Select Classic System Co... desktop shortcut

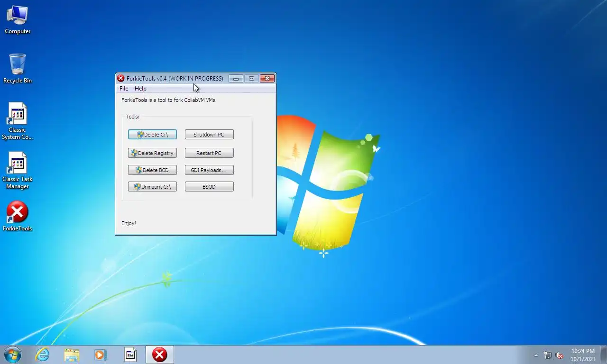pos(18,121)
